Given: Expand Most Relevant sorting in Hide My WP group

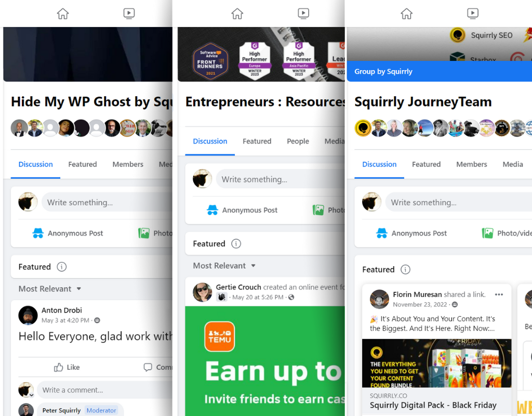Looking at the screenshot, I should [x=50, y=289].
